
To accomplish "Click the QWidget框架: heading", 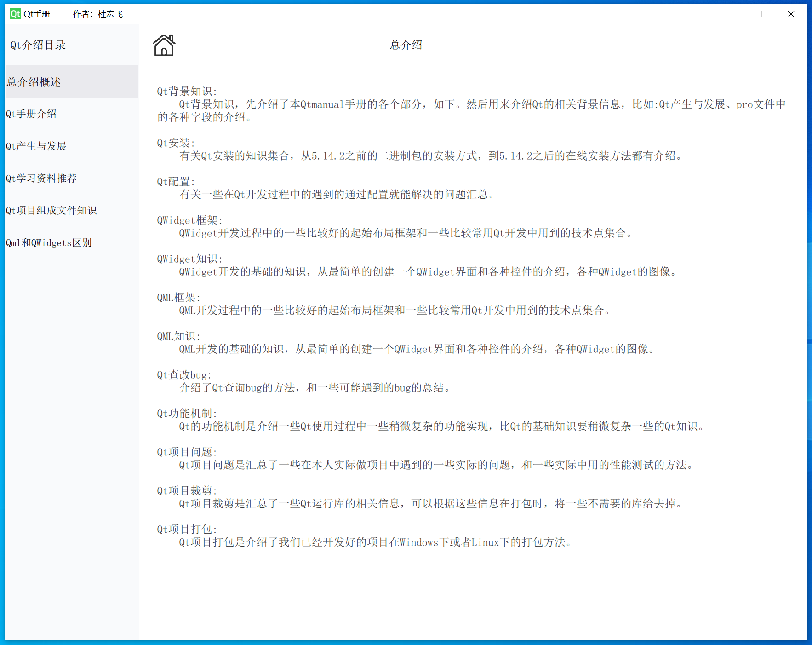I will click(189, 220).
